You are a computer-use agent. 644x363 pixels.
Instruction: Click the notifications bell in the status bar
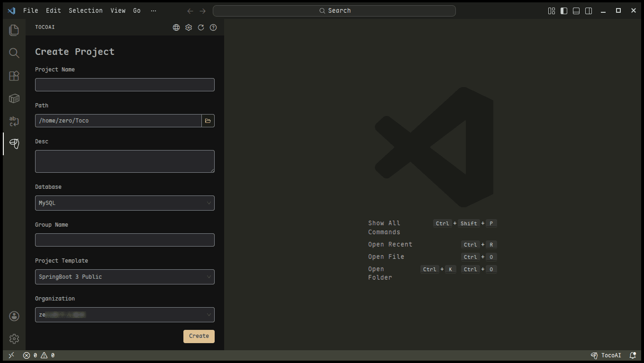(633, 355)
